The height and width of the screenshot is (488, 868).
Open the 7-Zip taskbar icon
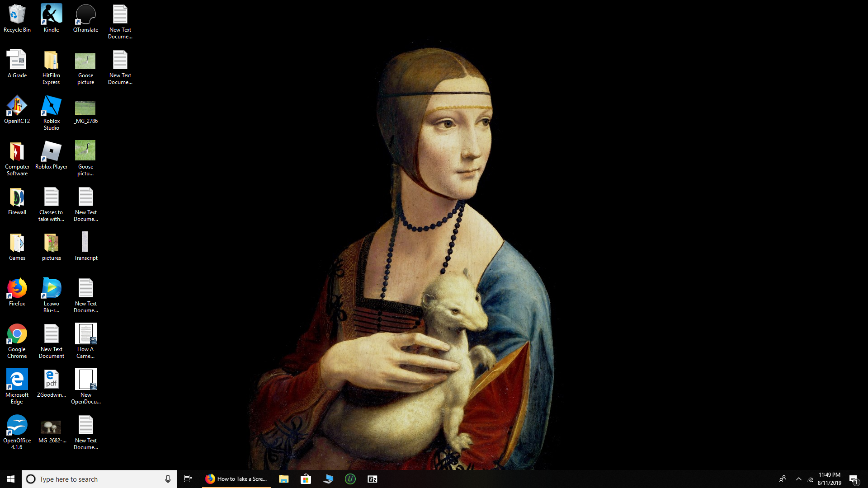(373, 479)
